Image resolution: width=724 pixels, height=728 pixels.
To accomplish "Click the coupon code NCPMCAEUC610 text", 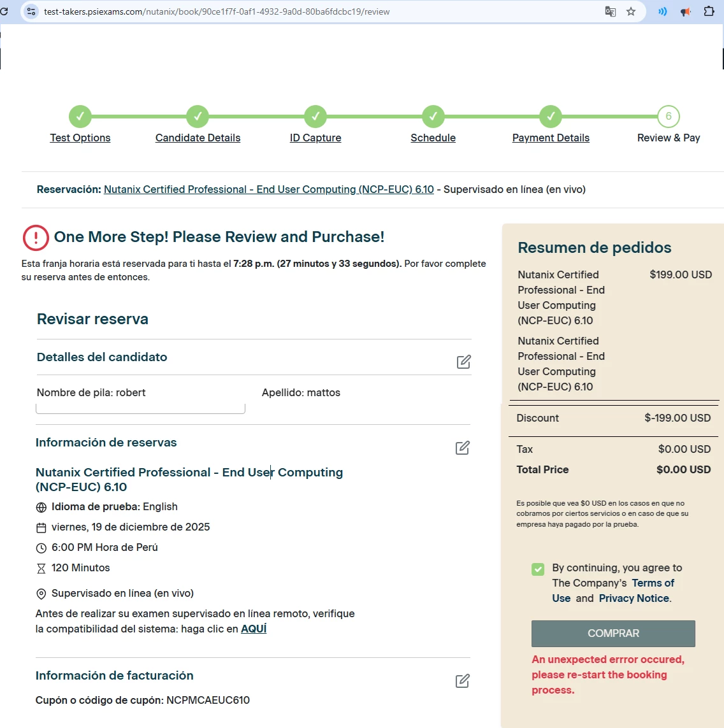I will (x=208, y=700).
